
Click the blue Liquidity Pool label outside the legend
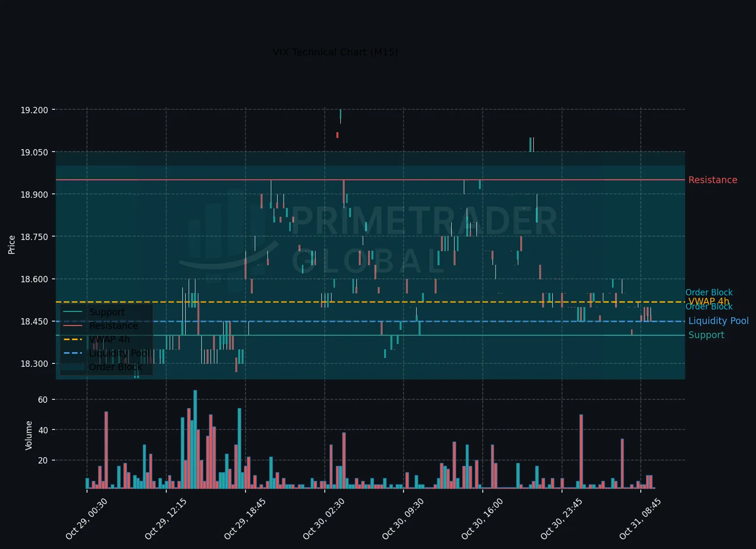(x=719, y=321)
